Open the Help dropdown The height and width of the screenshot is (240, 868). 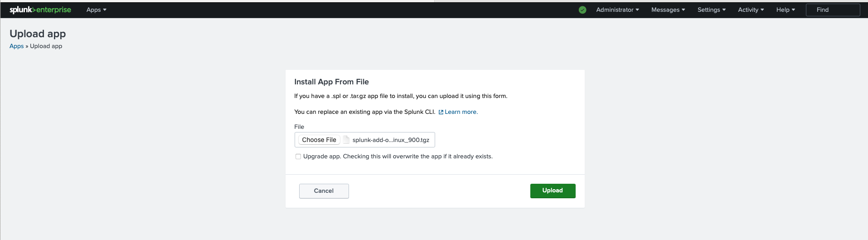coord(786,10)
